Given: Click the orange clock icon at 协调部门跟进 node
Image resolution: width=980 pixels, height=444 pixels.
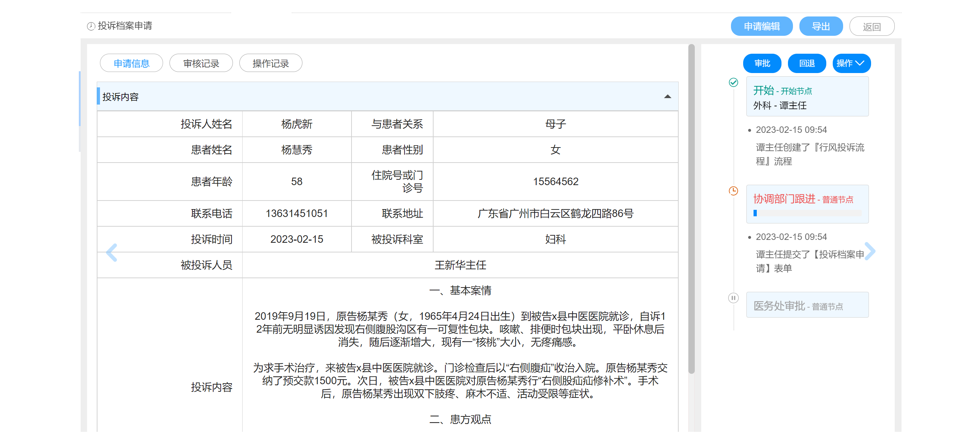Looking at the screenshot, I should tap(733, 191).
